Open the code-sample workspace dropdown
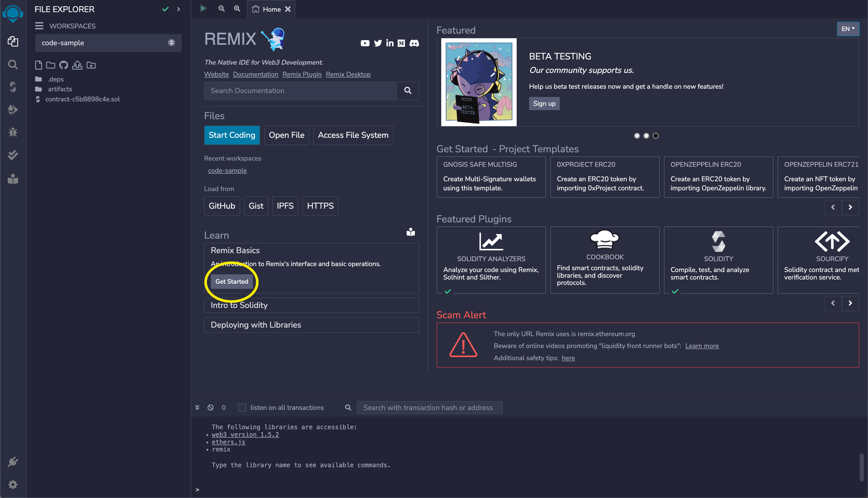The image size is (868, 498). tap(108, 43)
